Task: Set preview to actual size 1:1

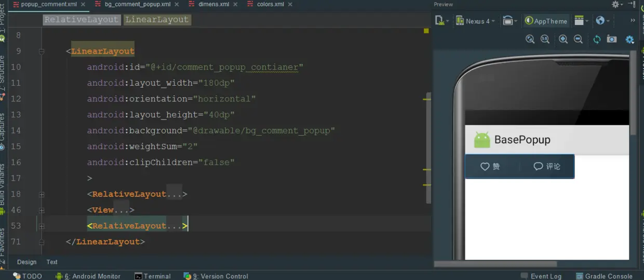Action: [545, 39]
